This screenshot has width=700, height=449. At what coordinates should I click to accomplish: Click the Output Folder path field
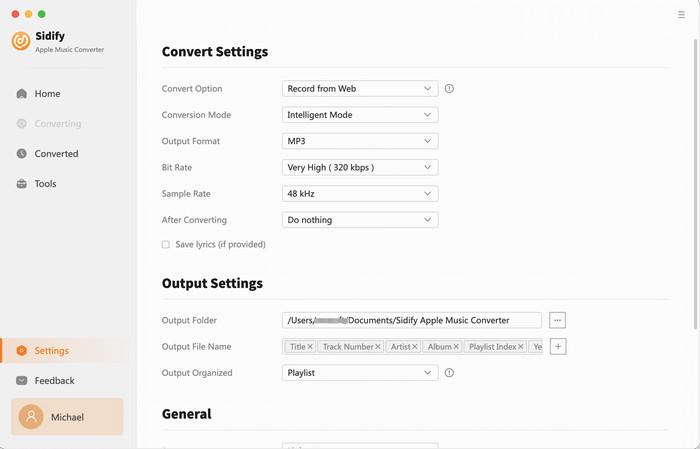[412, 320]
